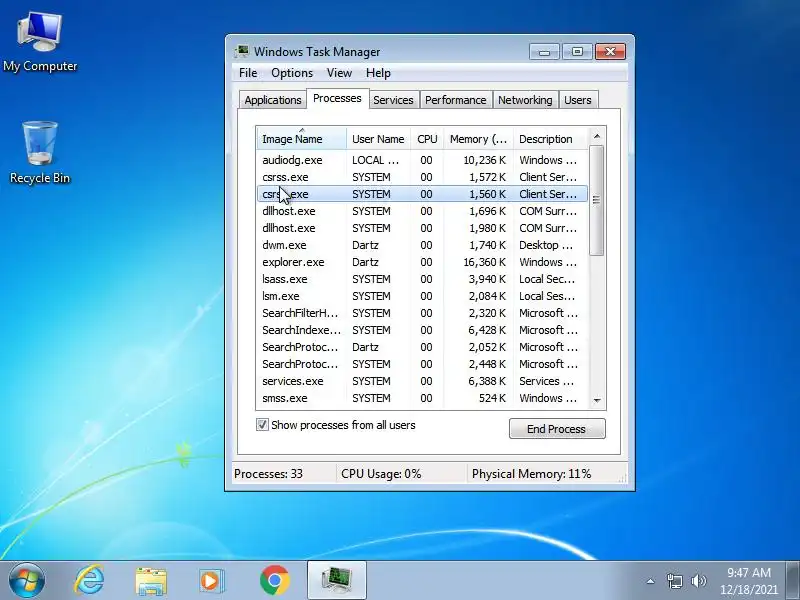Viewport: 800px width, 600px height.
Task: Launch Google Chrome from taskbar
Action: (x=274, y=581)
